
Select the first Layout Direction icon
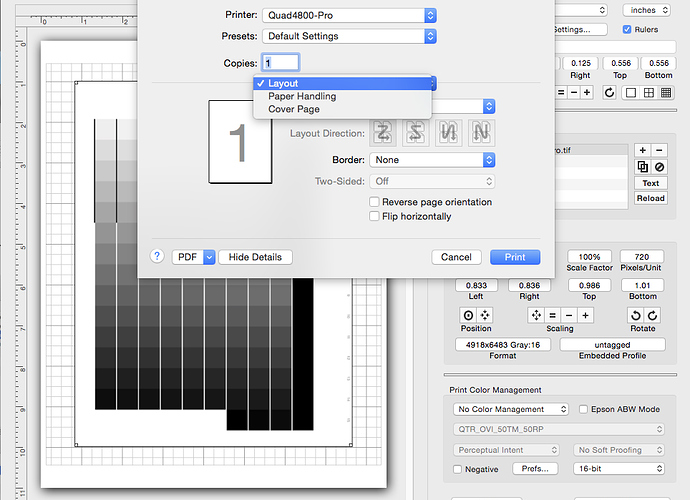click(x=384, y=132)
